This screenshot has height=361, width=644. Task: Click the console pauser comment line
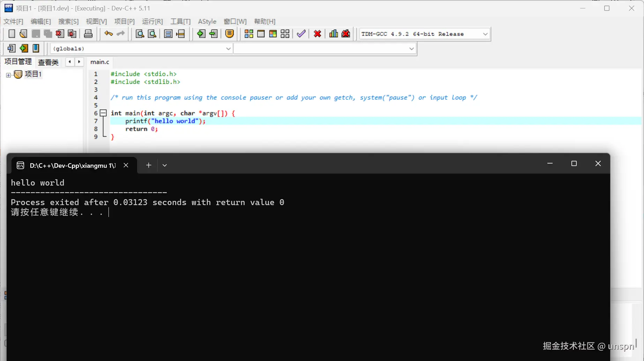point(294,98)
